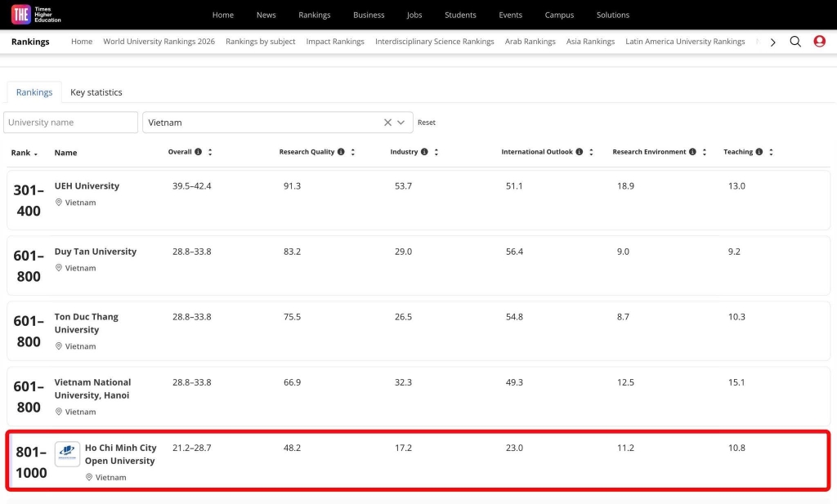Click the THE Times Higher Education logo

36,15
